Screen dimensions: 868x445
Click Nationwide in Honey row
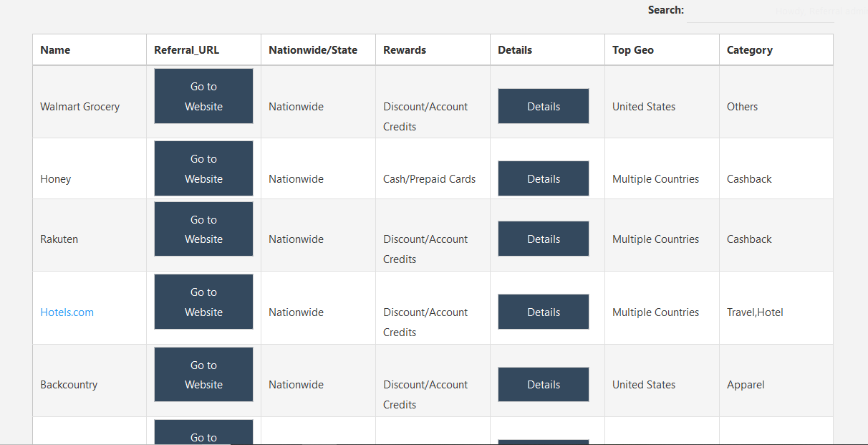tap(296, 179)
